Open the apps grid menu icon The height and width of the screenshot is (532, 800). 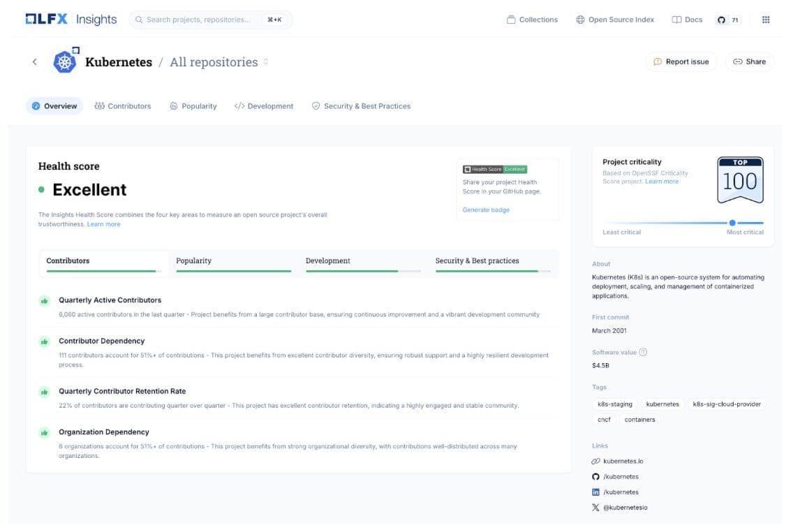pos(766,20)
